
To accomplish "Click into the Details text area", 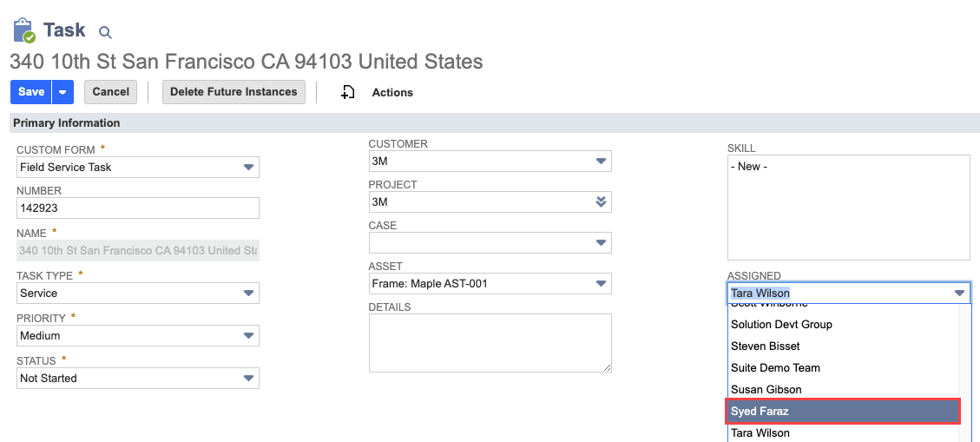I will [x=490, y=343].
